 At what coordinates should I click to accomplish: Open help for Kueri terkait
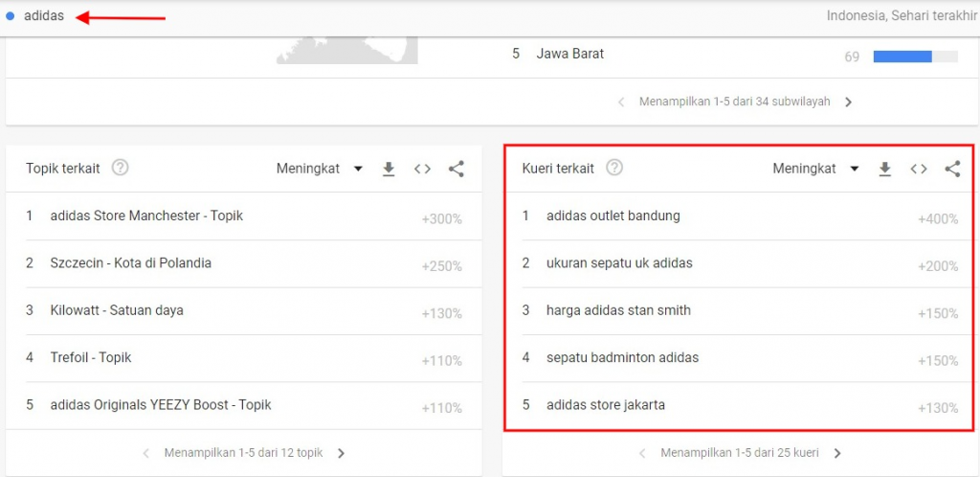click(615, 169)
